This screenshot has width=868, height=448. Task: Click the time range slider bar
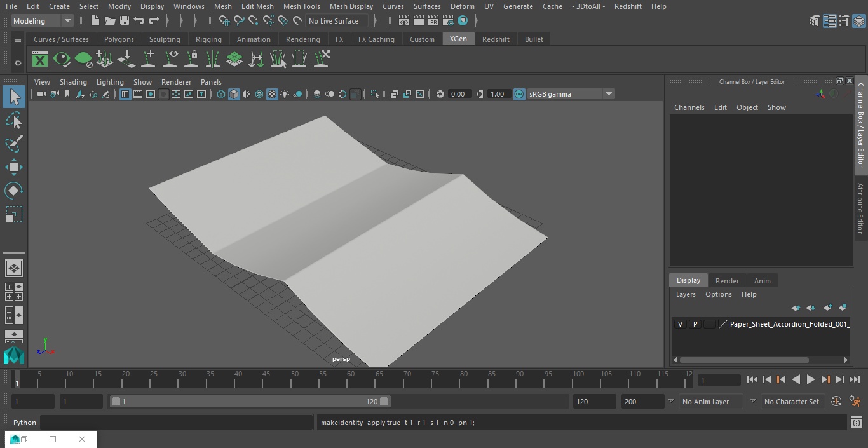[x=250, y=402]
